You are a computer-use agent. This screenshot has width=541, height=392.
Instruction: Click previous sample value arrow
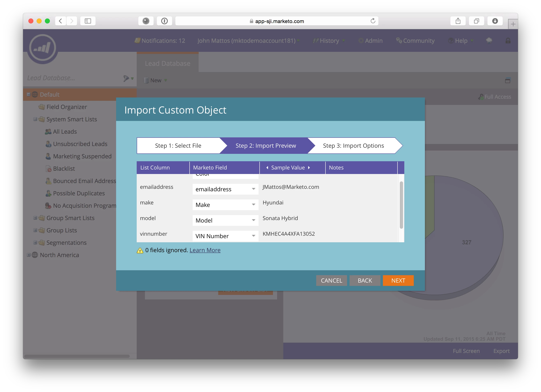(267, 168)
